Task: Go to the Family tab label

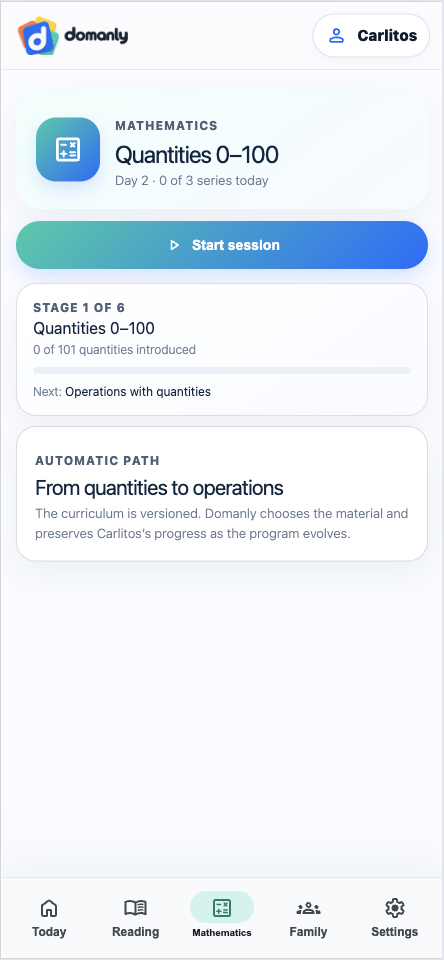Action: tap(308, 932)
